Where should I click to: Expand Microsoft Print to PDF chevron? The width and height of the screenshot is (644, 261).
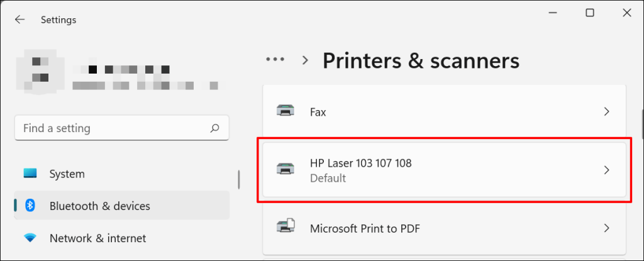(x=606, y=228)
